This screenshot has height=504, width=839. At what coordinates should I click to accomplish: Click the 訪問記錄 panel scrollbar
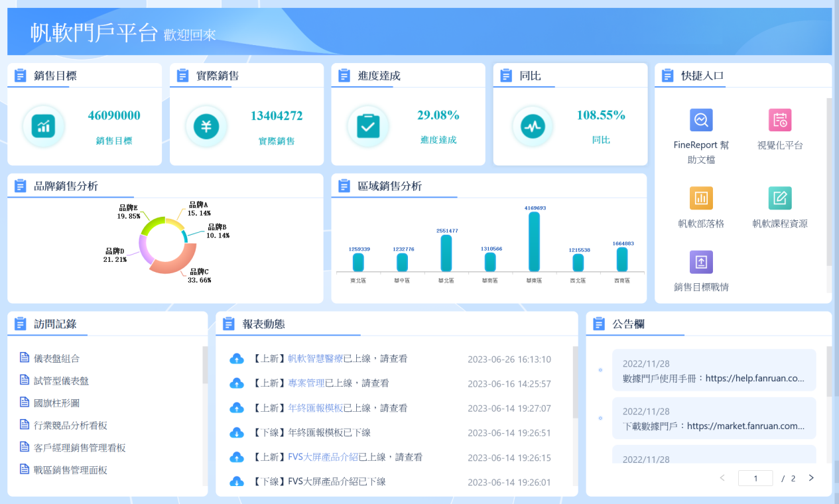pyautogui.click(x=205, y=365)
